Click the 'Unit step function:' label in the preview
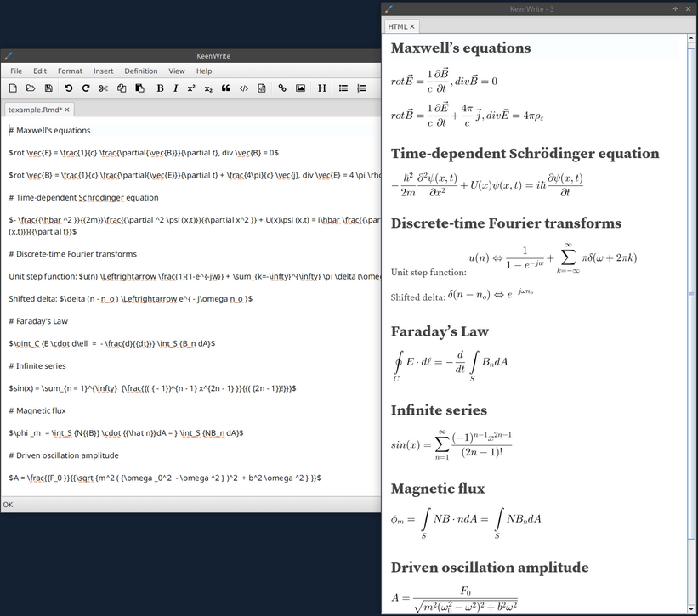698x616 pixels. pos(428,272)
